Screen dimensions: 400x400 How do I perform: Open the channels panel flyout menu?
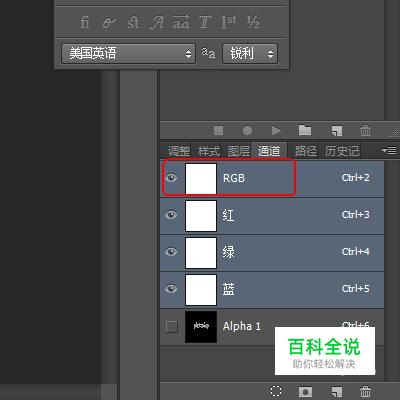tap(389, 150)
